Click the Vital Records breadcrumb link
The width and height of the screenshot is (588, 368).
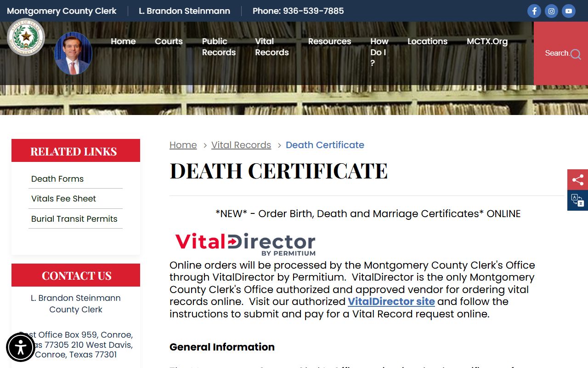point(241,145)
